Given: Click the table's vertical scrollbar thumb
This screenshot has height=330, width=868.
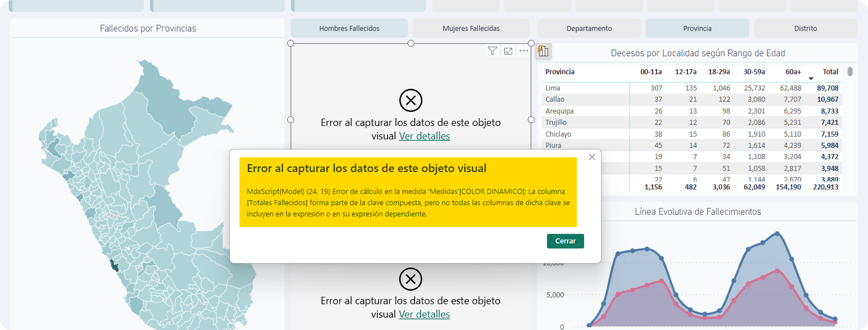Looking at the screenshot, I should pyautogui.click(x=850, y=72).
